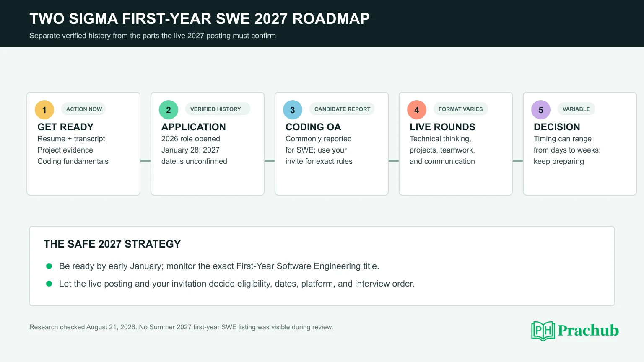The image size is (644, 362).
Task: Click 'and communication' line
Action: (x=442, y=161)
